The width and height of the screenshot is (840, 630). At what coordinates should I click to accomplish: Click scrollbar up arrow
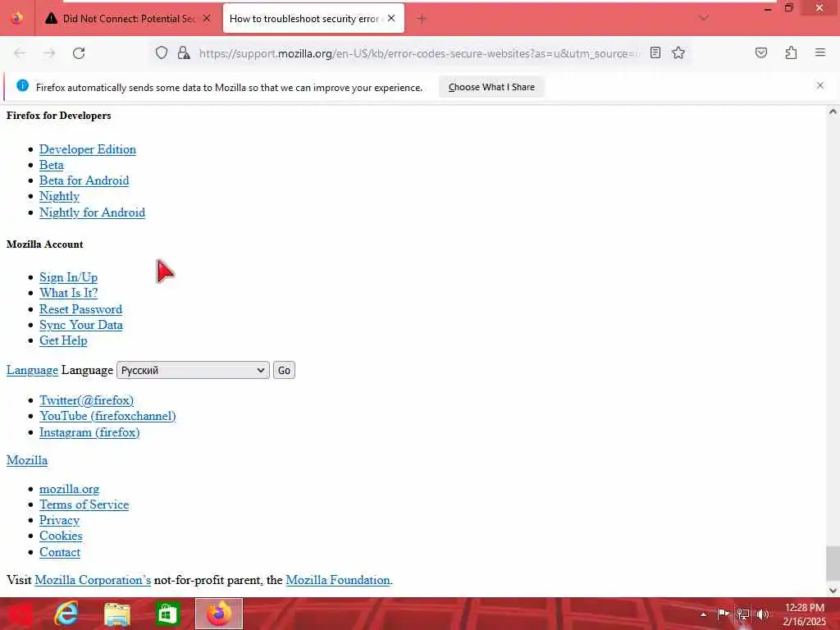pos(833,112)
